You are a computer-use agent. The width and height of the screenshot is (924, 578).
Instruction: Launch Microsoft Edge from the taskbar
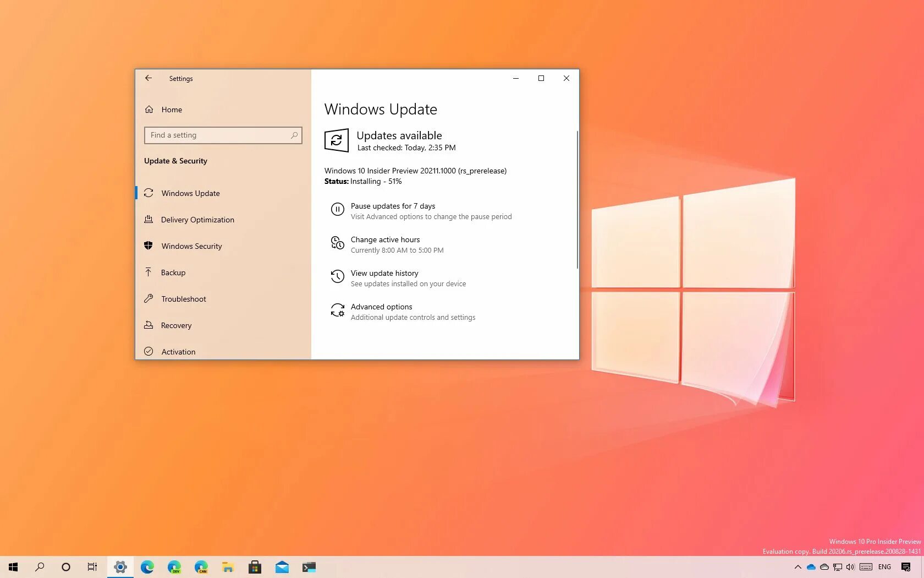point(147,567)
